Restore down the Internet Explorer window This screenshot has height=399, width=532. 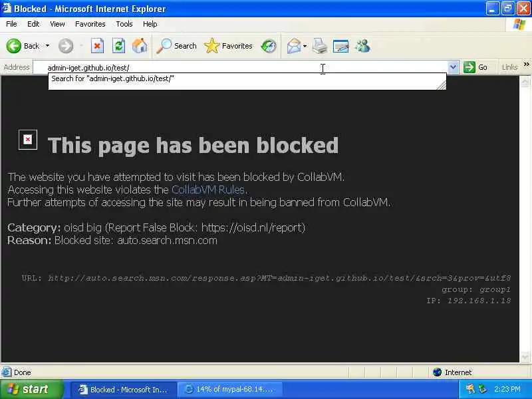(x=507, y=8)
